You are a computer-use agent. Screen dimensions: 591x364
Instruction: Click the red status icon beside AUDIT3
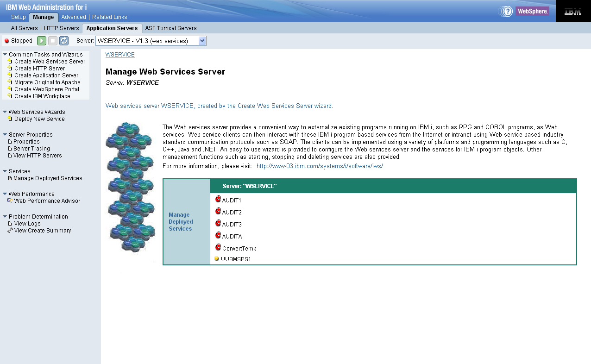tap(218, 223)
